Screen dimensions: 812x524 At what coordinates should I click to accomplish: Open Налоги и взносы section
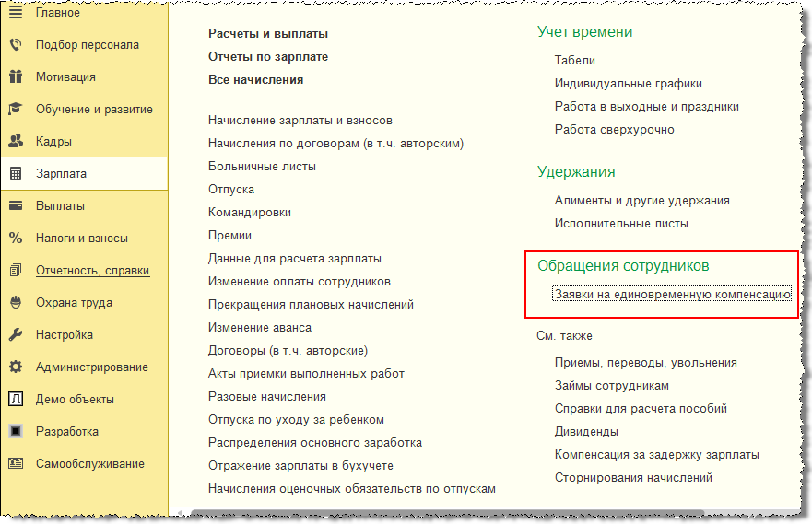81,238
